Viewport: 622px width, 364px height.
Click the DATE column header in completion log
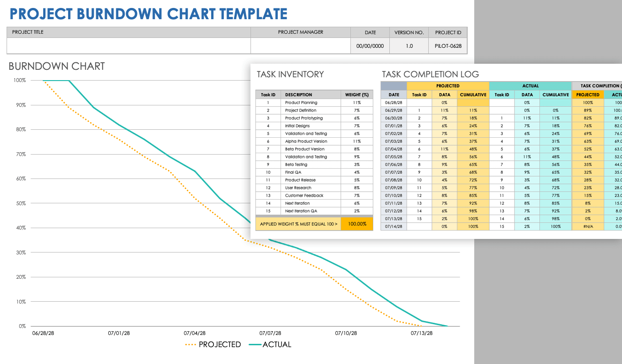(x=394, y=95)
